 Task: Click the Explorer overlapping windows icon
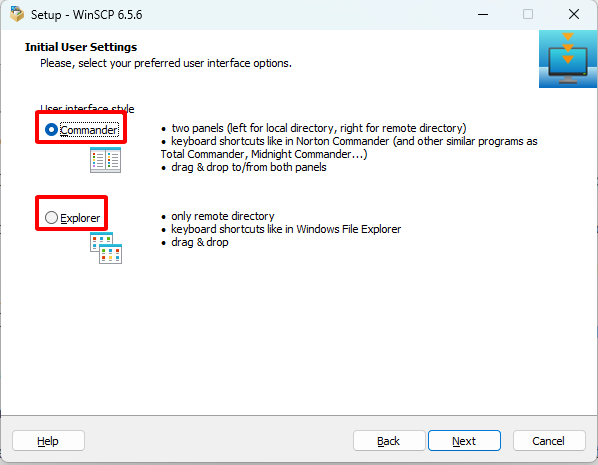pos(106,248)
